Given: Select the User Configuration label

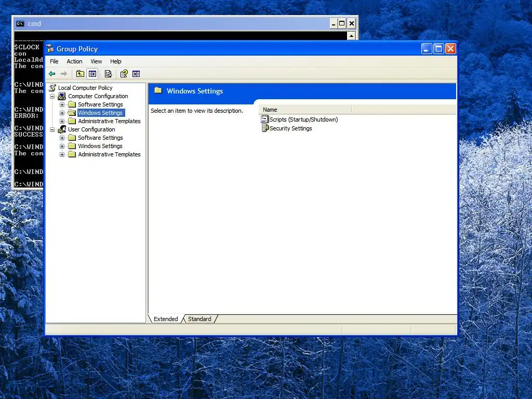Looking at the screenshot, I should [91, 129].
